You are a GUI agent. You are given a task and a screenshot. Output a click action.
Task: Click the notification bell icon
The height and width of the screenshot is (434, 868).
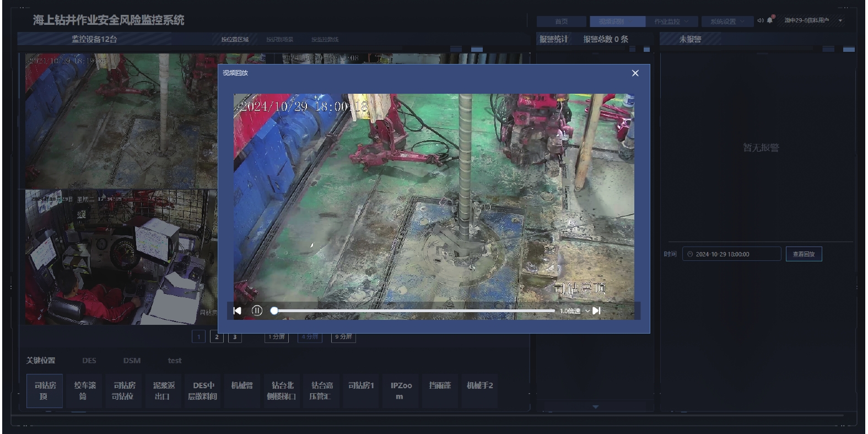pyautogui.click(x=770, y=21)
